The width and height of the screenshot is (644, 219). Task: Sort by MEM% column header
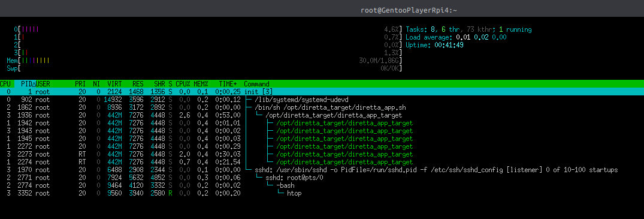pyautogui.click(x=201, y=83)
